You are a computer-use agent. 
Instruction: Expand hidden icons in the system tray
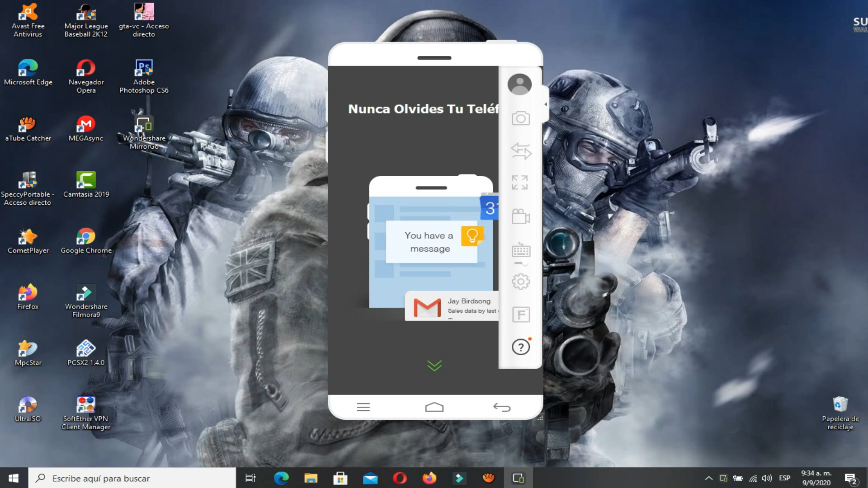click(709, 478)
